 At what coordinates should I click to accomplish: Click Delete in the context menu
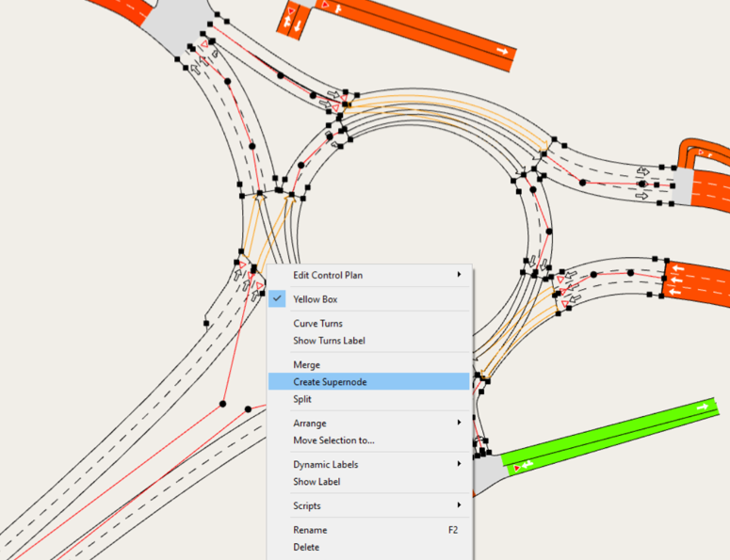click(x=368, y=547)
